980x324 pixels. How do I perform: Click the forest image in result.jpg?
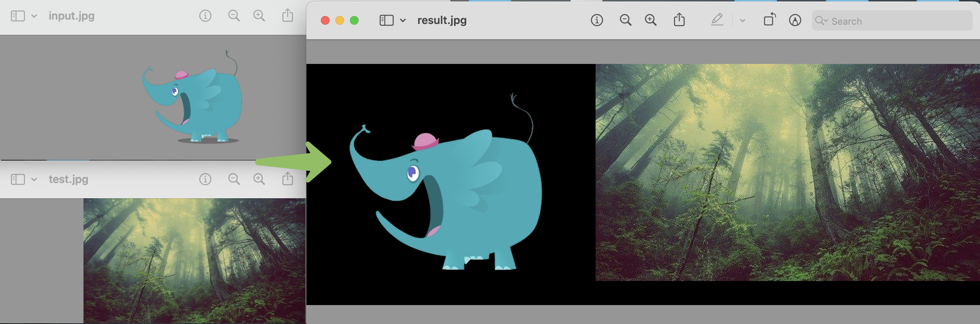pyautogui.click(x=787, y=172)
